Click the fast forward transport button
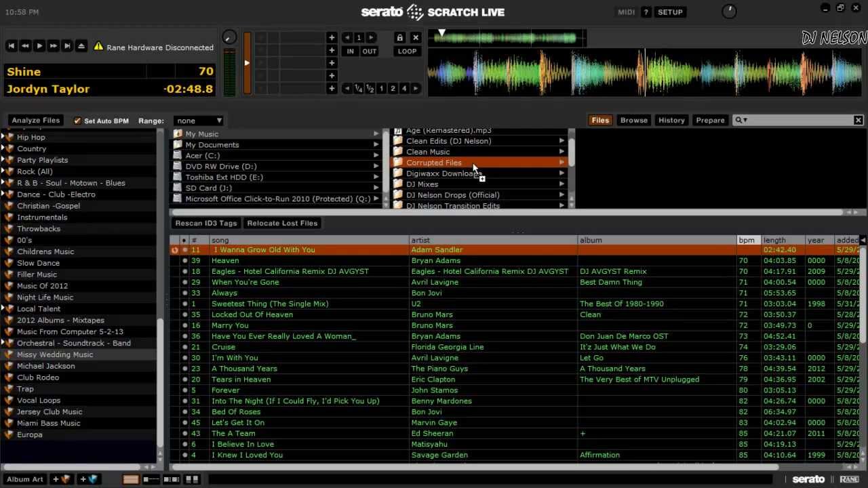Viewport: 868px width, 488px height. point(54,46)
